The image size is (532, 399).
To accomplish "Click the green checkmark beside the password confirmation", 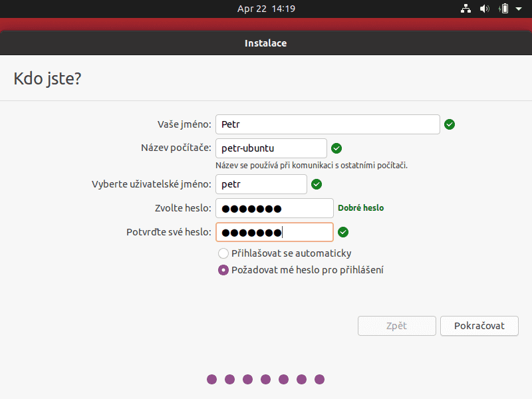I will point(343,232).
